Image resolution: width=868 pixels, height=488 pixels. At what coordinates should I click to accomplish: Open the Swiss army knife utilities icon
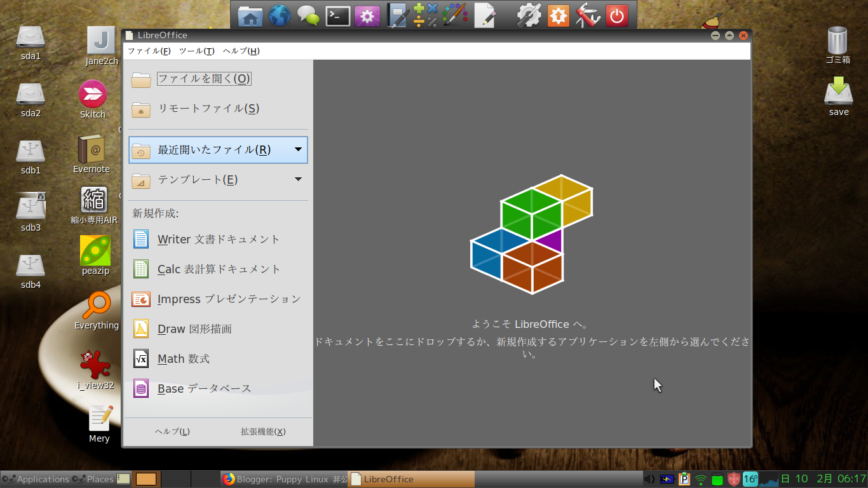point(588,15)
